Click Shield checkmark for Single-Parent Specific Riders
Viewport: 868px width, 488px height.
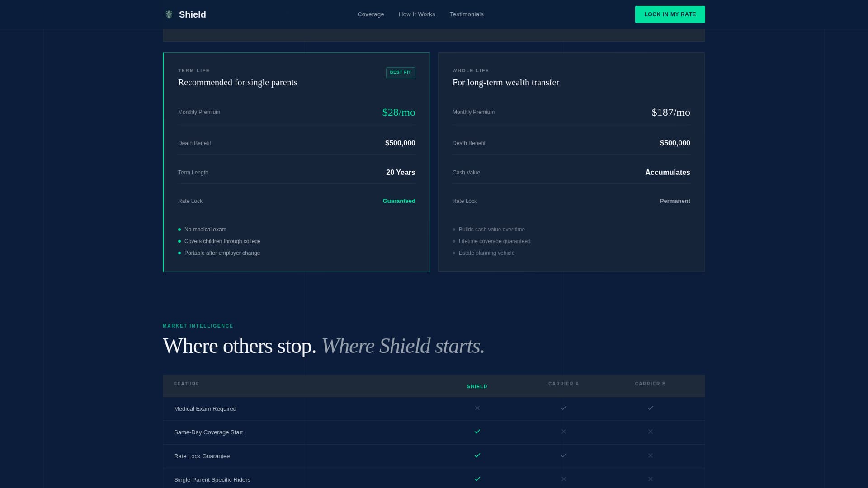[x=477, y=479]
